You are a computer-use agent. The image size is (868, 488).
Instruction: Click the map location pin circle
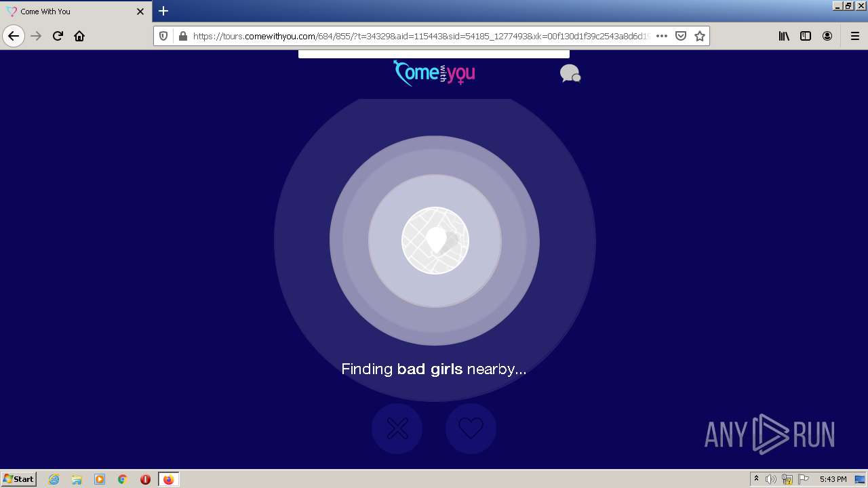tap(435, 241)
